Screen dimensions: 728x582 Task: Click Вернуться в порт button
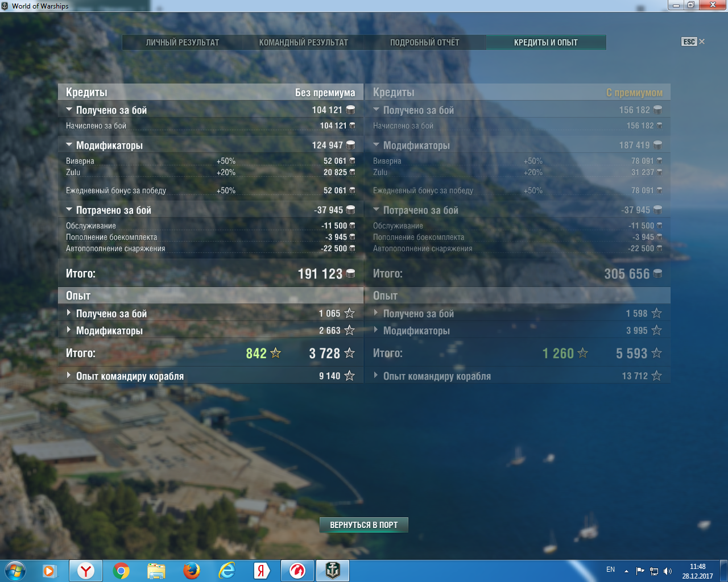point(364,525)
